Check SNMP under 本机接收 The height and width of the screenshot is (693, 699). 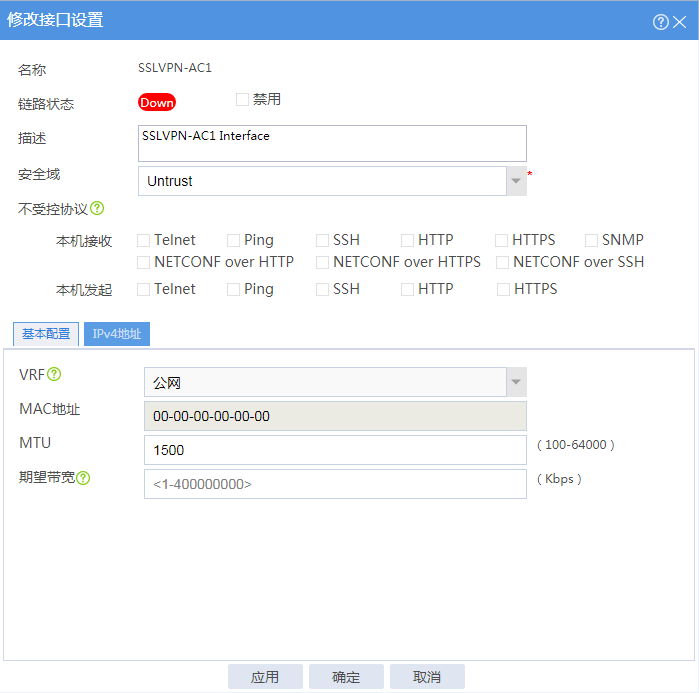pos(591,240)
